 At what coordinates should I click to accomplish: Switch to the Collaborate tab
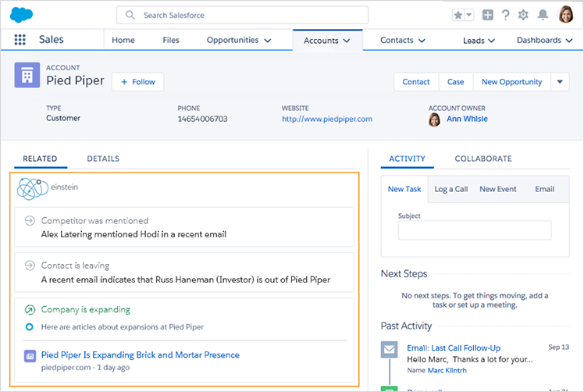(483, 159)
